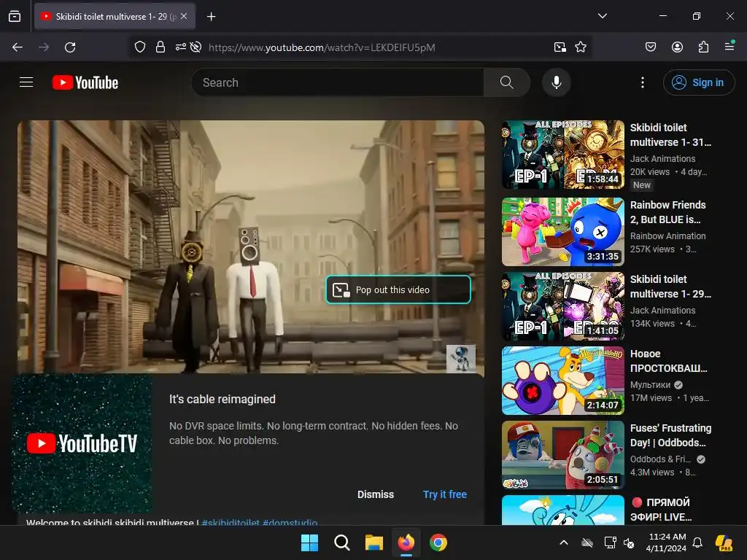Image resolution: width=747 pixels, height=560 pixels.
Task: Click title Skibidi toilet multiverse 1- 31
Action: click(x=670, y=135)
